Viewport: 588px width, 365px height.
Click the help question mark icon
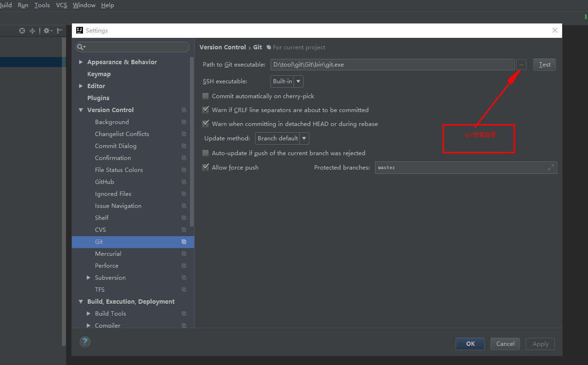point(85,342)
